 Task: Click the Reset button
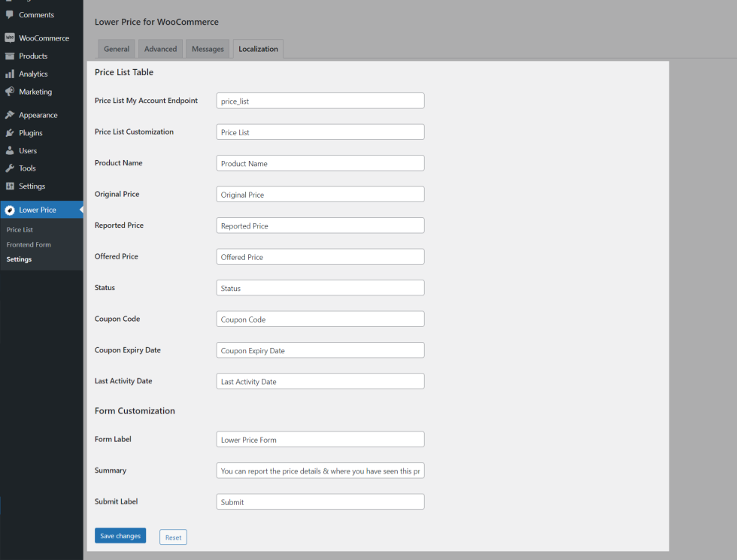click(173, 537)
